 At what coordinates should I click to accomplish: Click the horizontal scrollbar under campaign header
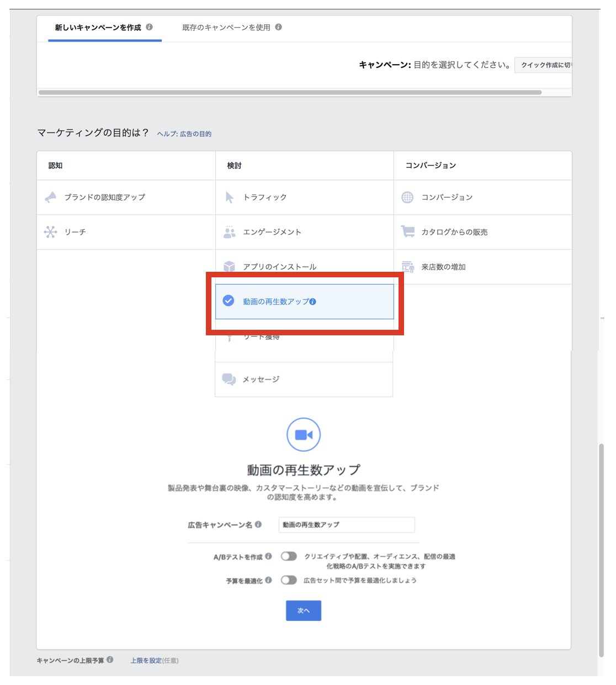coord(290,92)
